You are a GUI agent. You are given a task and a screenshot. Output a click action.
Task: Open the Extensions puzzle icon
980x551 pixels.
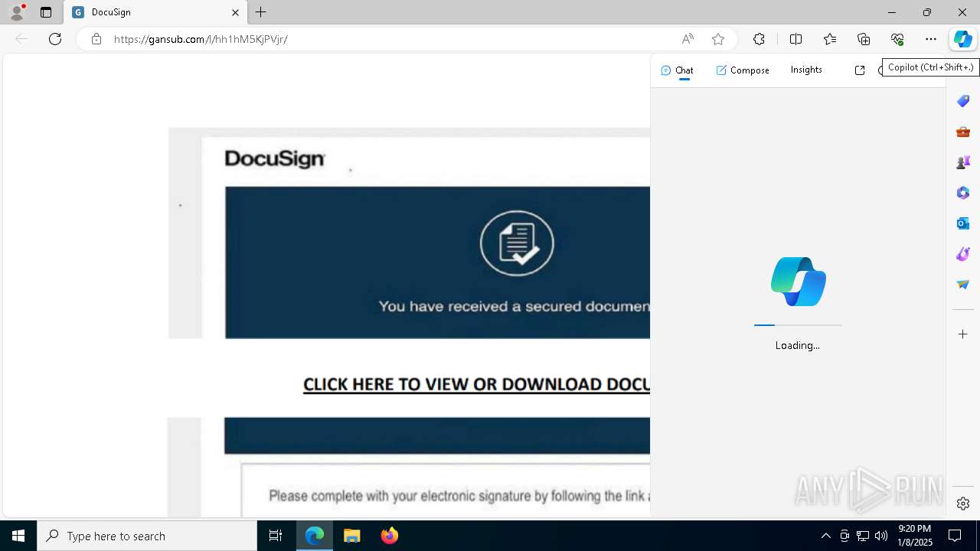coord(759,39)
